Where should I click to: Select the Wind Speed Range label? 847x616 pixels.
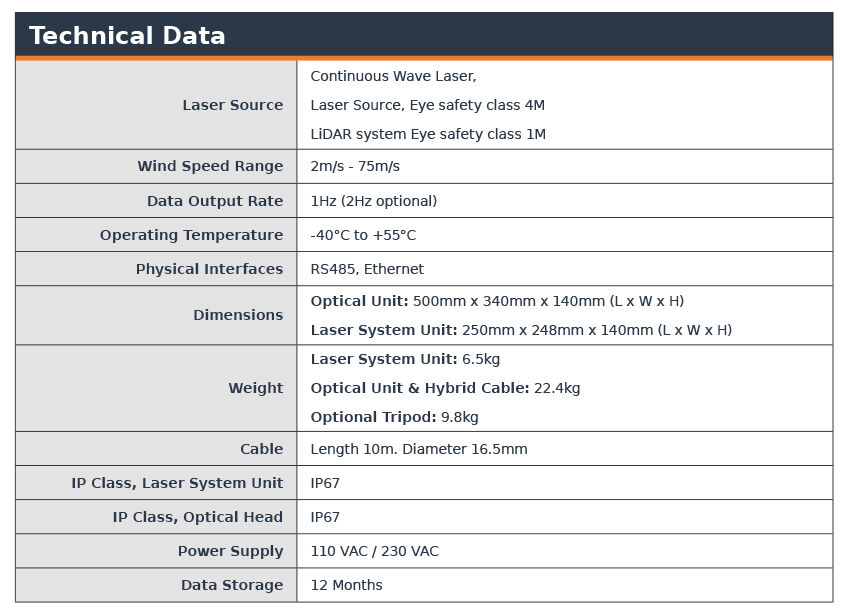[x=210, y=166]
